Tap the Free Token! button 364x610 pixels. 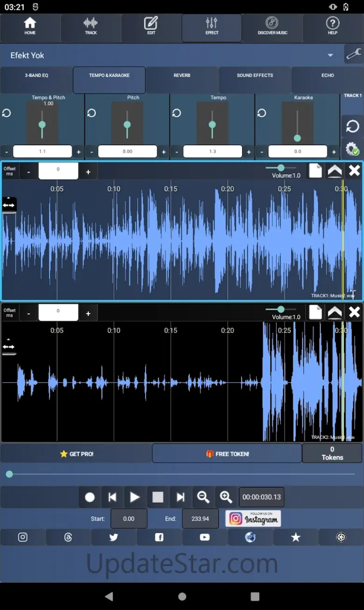[227, 454]
